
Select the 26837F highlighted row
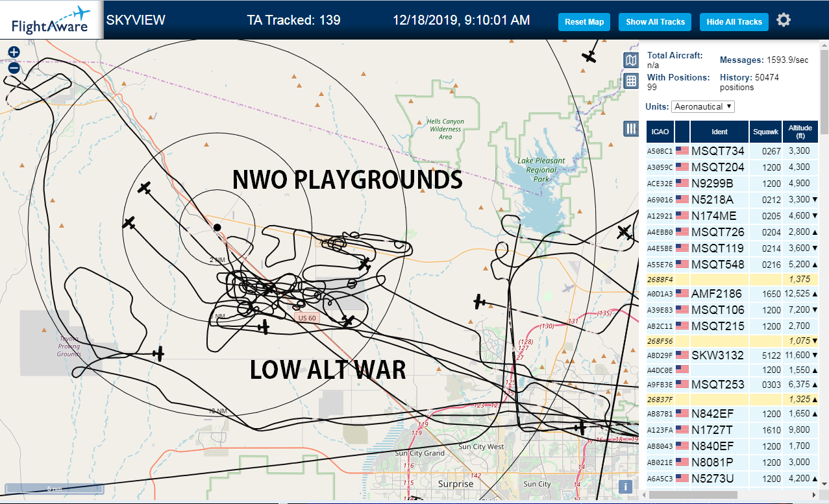[732, 399]
